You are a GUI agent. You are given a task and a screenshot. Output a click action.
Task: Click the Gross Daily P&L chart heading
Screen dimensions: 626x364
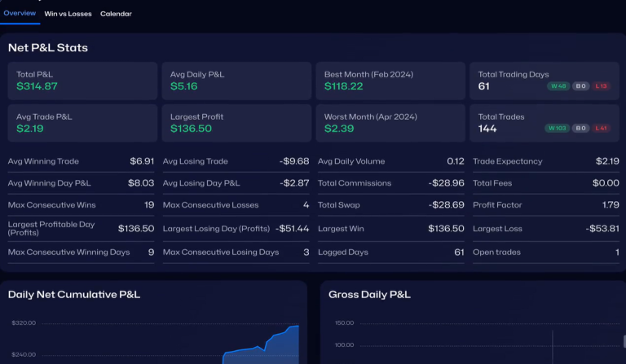pyautogui.click(x=369, y=295)
